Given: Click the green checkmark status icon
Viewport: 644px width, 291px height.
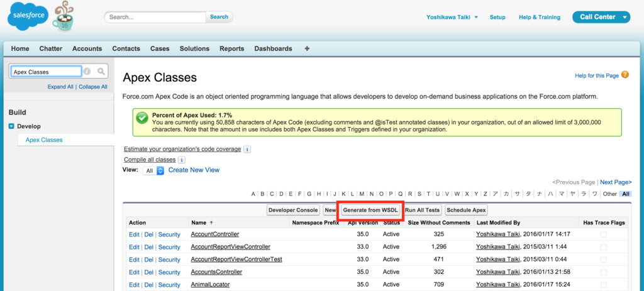Looking at the screenshot, I should (142, 118).
